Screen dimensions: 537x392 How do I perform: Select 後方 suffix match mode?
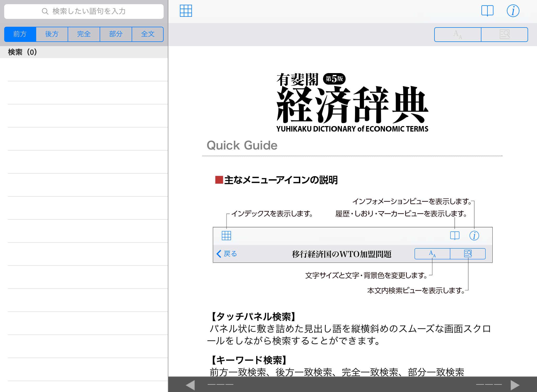click(52, 34)
